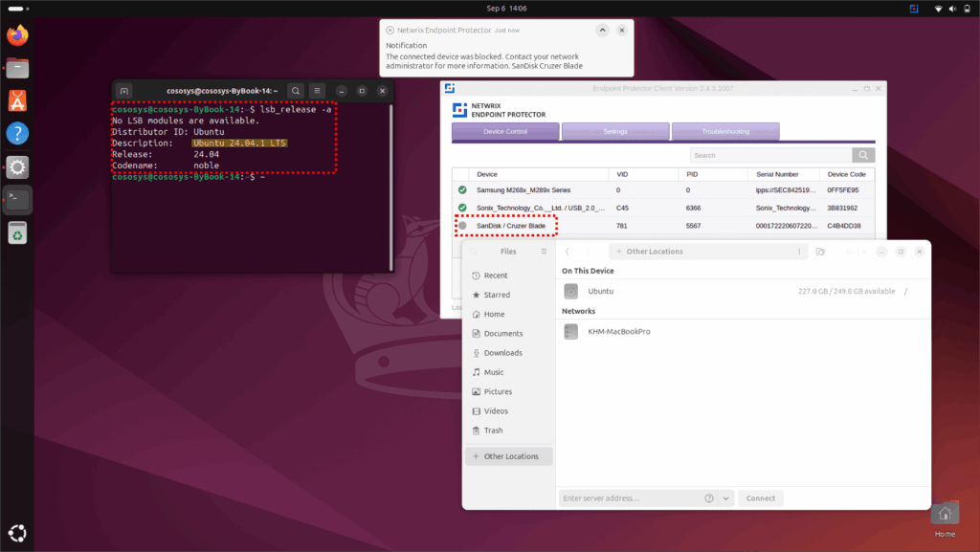
Task: Open Pictures in Files sidebar
Action: pos(509,391)
